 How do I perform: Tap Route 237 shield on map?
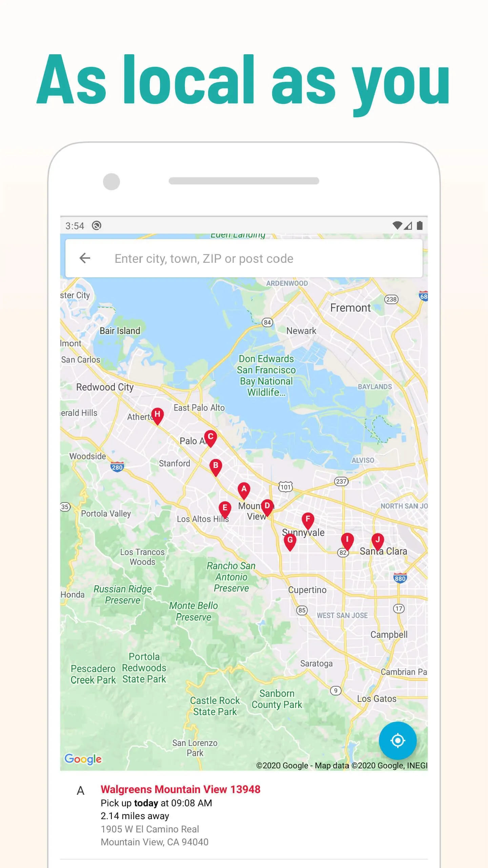(x=341, y=481)
